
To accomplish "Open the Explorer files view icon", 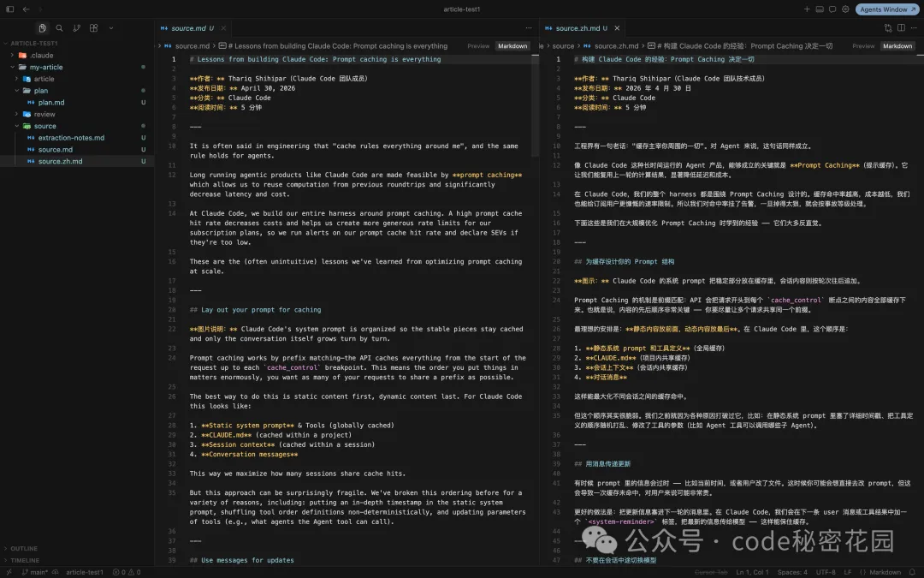I will [x=43, y=27].
